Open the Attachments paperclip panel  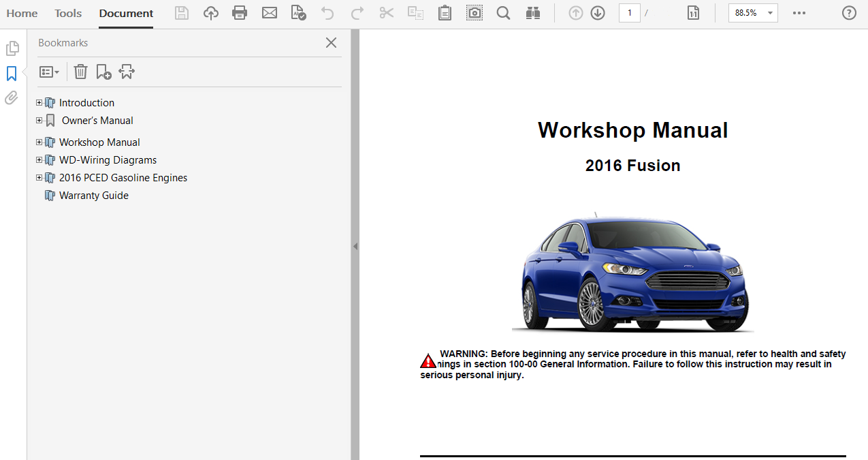click(12, 98)
